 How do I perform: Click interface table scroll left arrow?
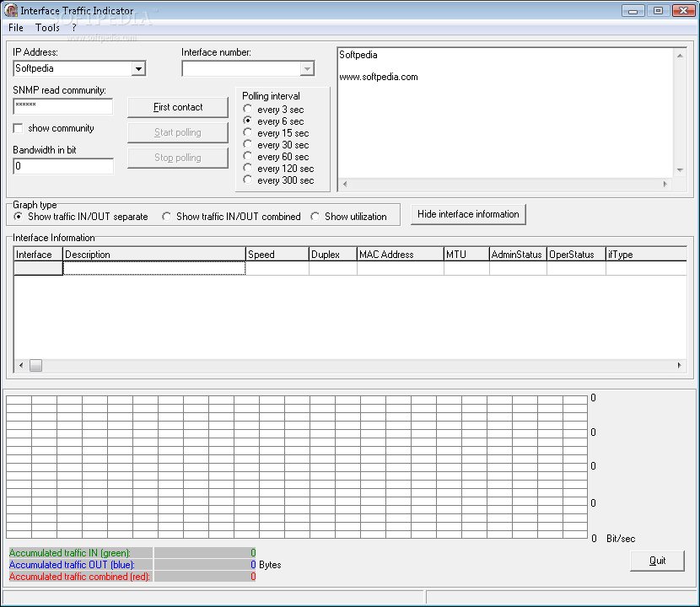(21, 366)
